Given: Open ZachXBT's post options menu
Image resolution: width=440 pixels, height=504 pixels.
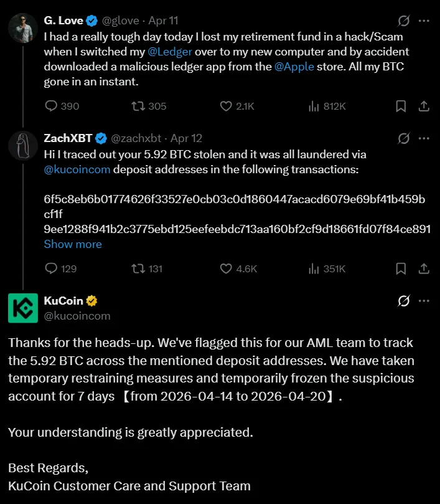Looking at the screenshot, I should pyautogui.click(x=424, y=138).
